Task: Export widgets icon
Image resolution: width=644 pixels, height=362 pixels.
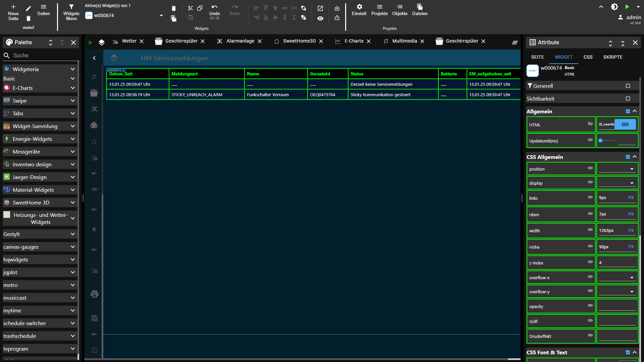Action: click(337, 17)
